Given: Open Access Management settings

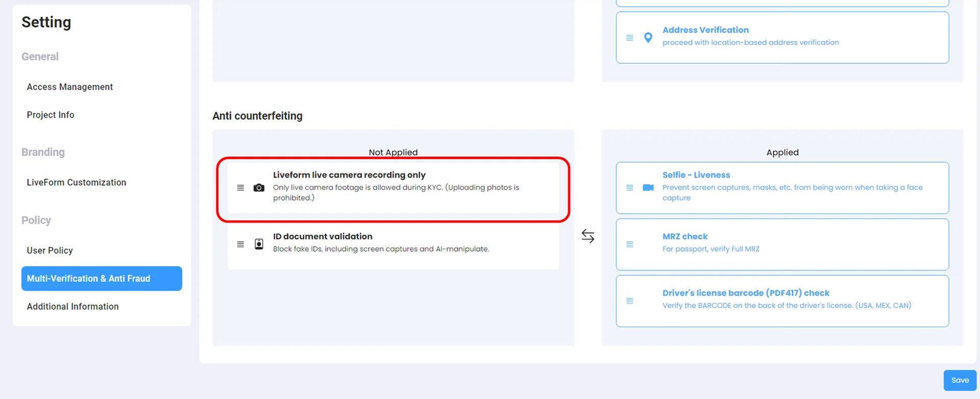Looking at the screenshot, I should (x=70, y=87).
